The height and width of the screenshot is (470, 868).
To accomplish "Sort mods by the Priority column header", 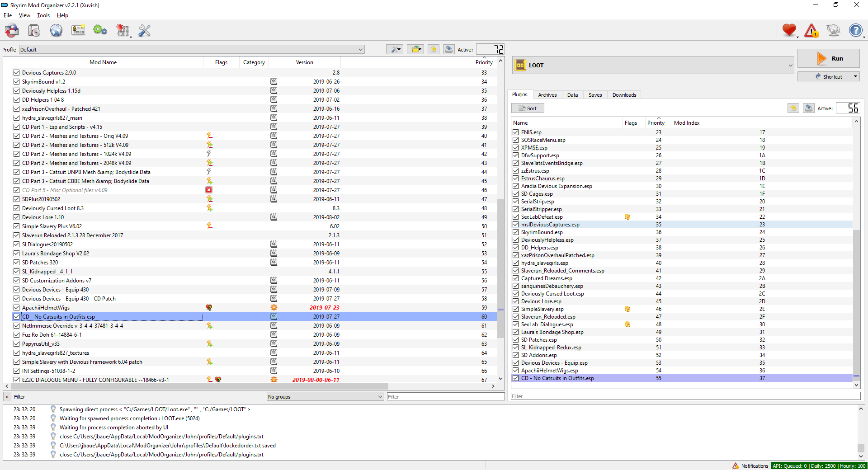I will [x=484, y=62].
